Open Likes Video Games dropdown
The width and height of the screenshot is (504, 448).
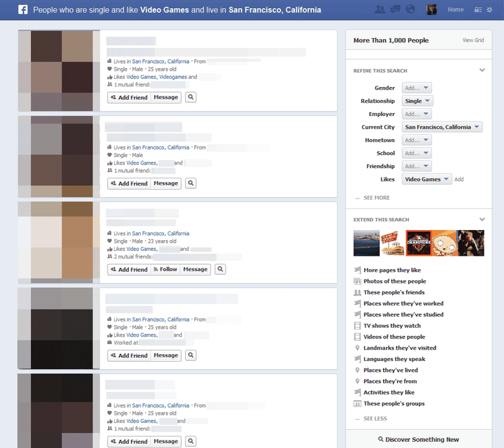coord(427,180)
